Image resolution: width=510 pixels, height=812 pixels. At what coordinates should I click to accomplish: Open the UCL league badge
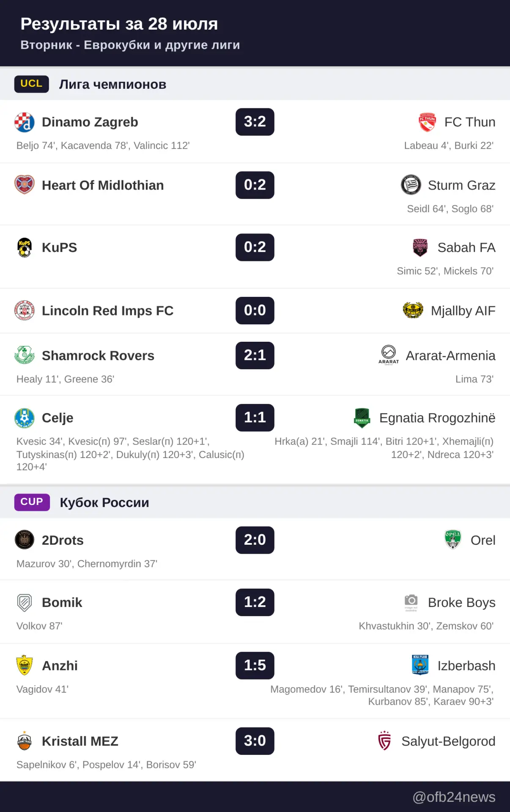point(32,84)
